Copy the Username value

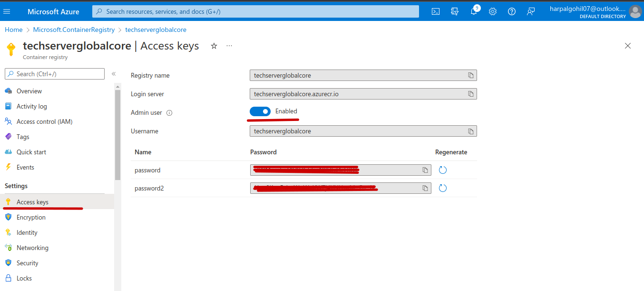[471, 131]
